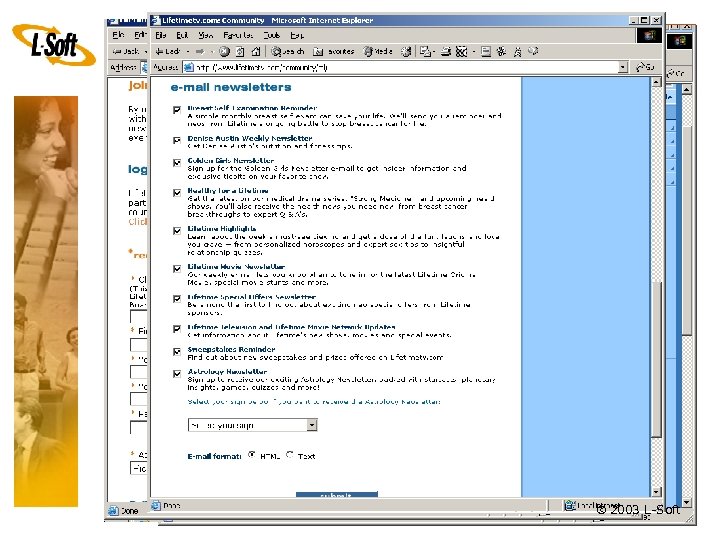
Task: Open the Edit button dropdown arrow
Action: pyautogui.click(x=473, y=51)
